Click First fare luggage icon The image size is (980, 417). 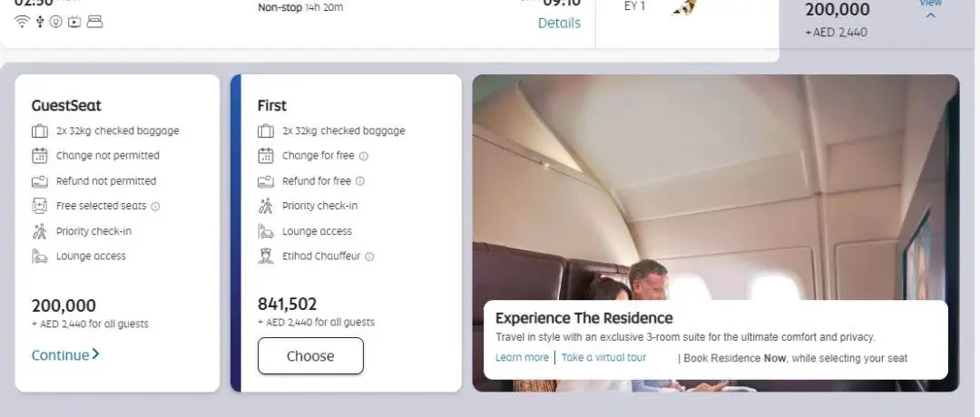tap(266, 131)
